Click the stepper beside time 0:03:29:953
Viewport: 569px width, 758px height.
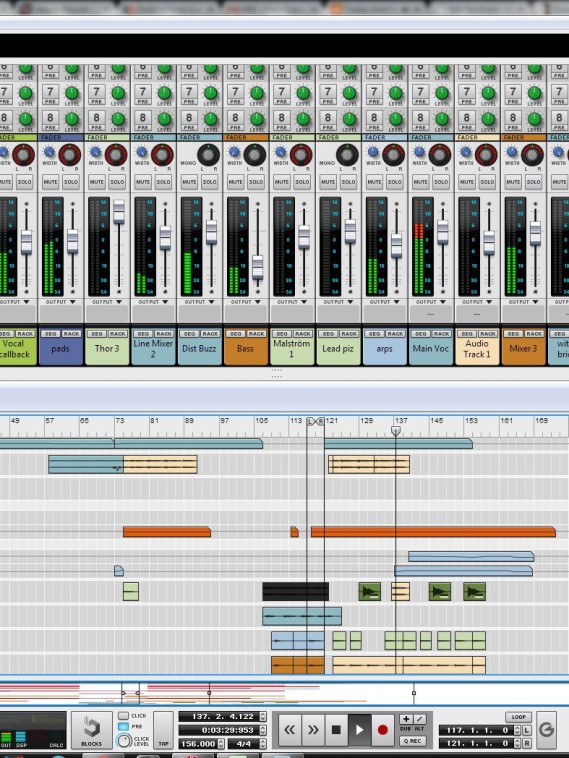tap(263, 730)
